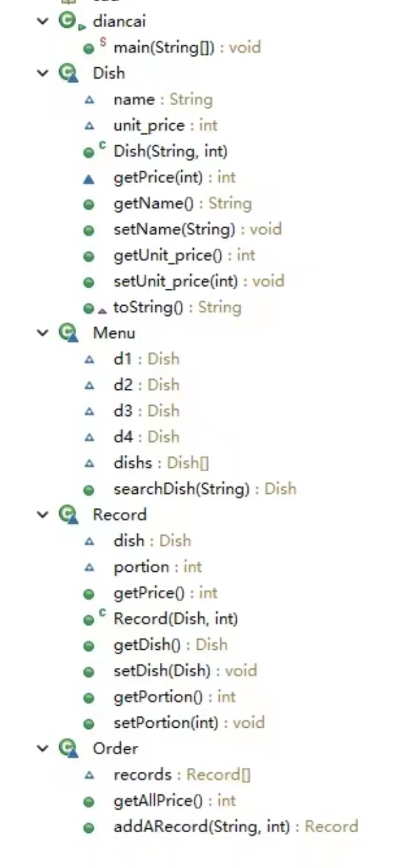The image size is (401, 868).
Task: Click the constructor icon for Record(Dish, int)
Action: coord(89,620)
